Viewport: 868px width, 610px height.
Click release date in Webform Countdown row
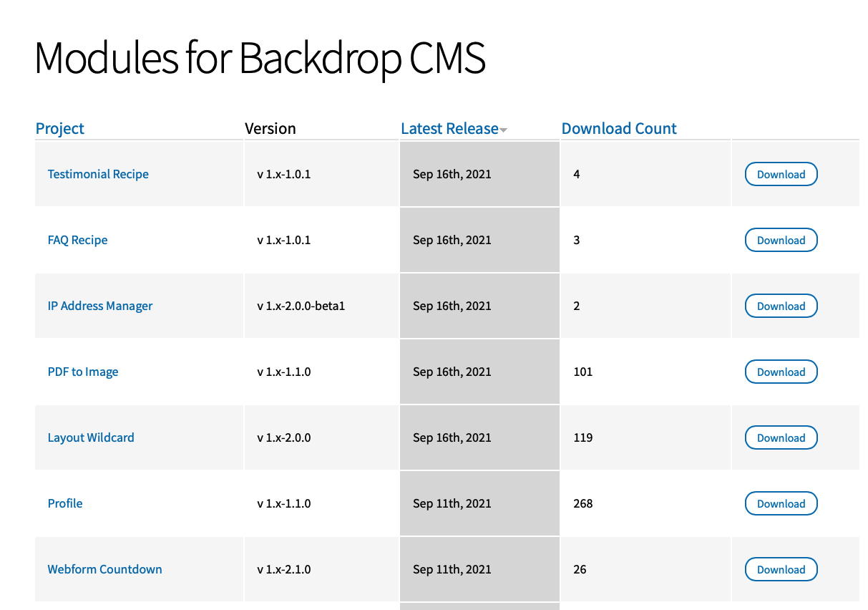(x=452, y=569)
